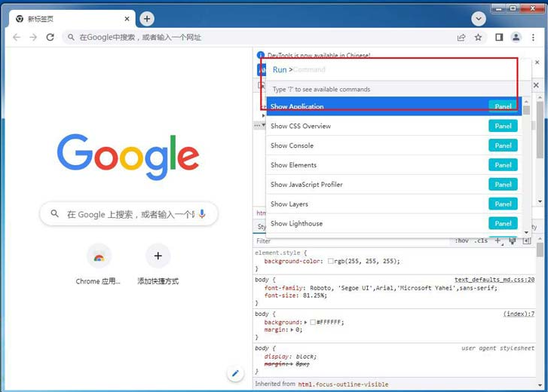Click the font-family property name
The height and width of the screenshot is (392, 548).
pos(283,288)
